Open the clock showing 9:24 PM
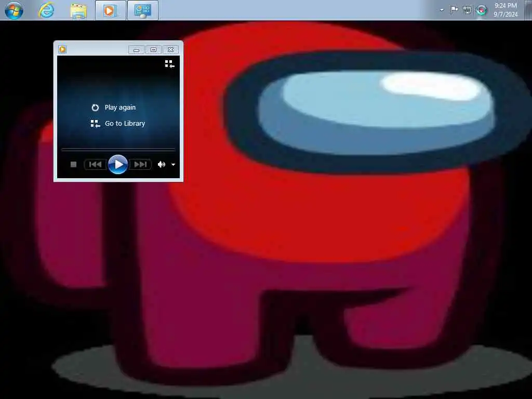The image size is (532, 399). (x=506, y=10)
